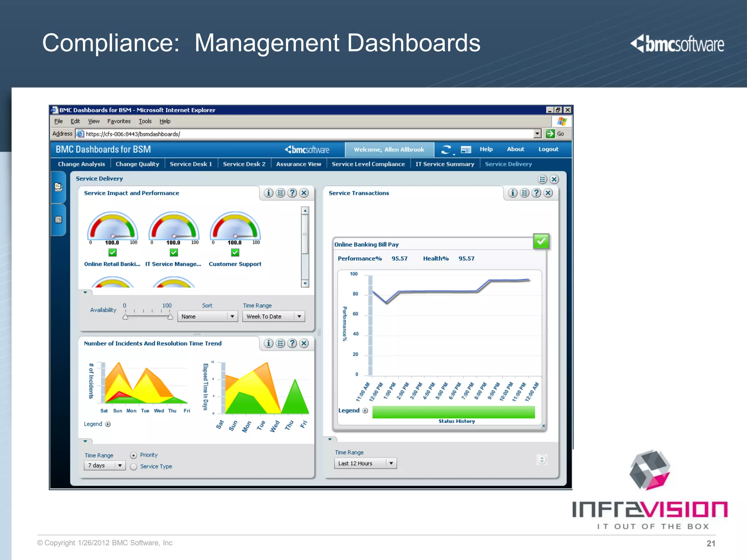Image resolution: width=747 pixels, height=560 pixels.
Task: Click lower left sidebar panel icon
Action: coord(58,219)
